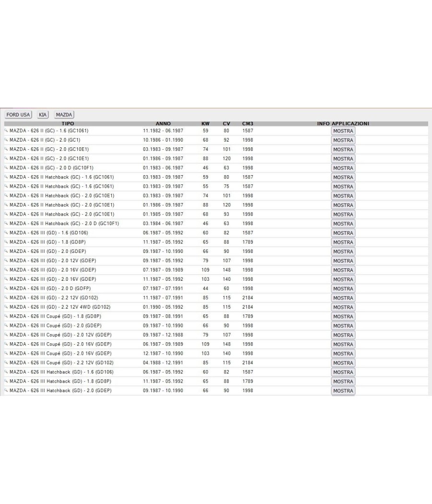432x504 pixels.
Task: Show applications for 626 III Hatchback 1.6 (GD106)
Action: tap(343, 372)
